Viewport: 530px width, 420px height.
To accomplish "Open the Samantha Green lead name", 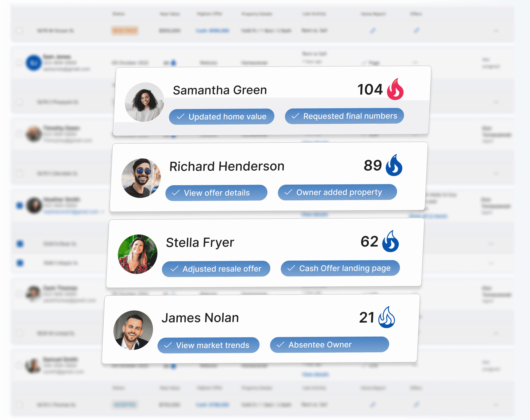I will coord(220,90).
